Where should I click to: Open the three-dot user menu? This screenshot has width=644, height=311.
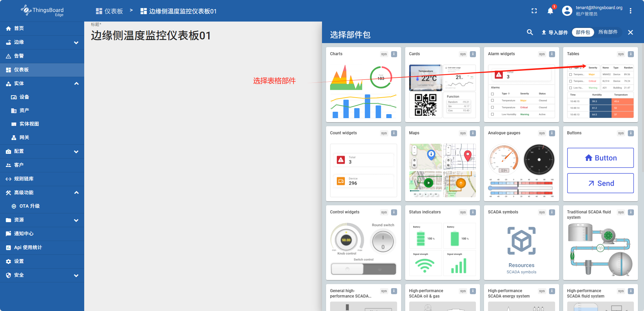[x=630, y=11]
